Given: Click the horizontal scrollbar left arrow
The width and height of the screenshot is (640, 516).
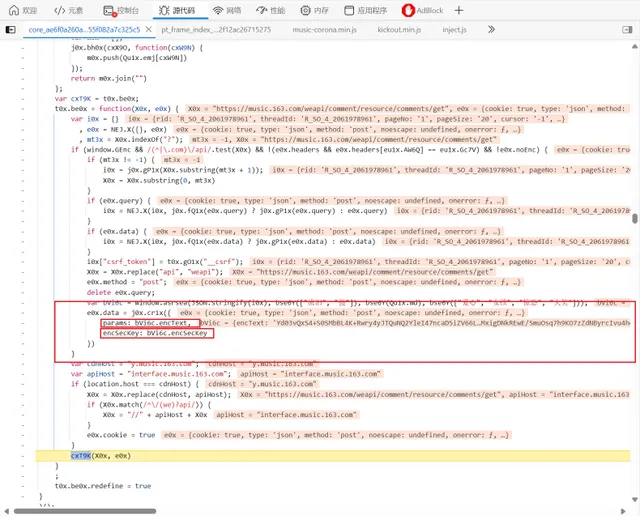Looking at the screenshot, I should [6, 511].
